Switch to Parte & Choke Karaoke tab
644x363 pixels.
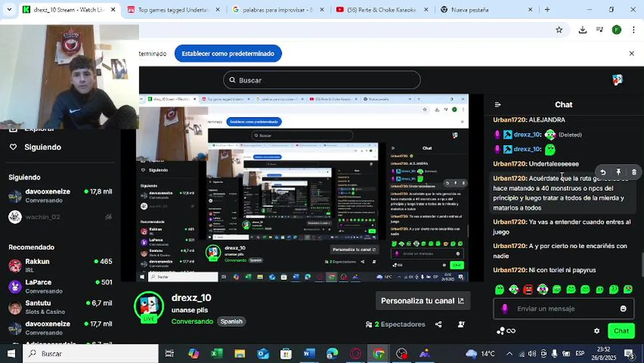pyautogui.click(x=382, y=10)
